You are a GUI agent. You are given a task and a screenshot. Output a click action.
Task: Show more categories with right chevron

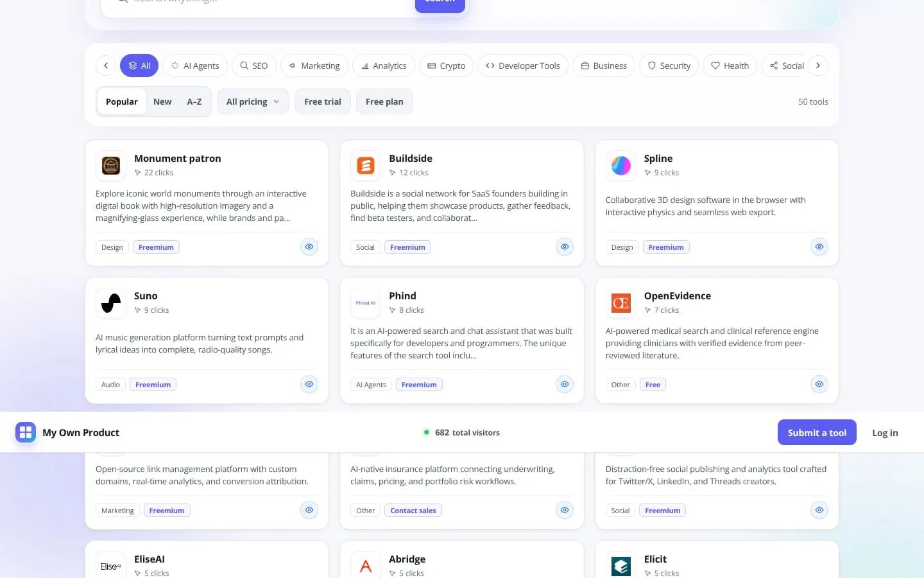(x=817, y=66)
